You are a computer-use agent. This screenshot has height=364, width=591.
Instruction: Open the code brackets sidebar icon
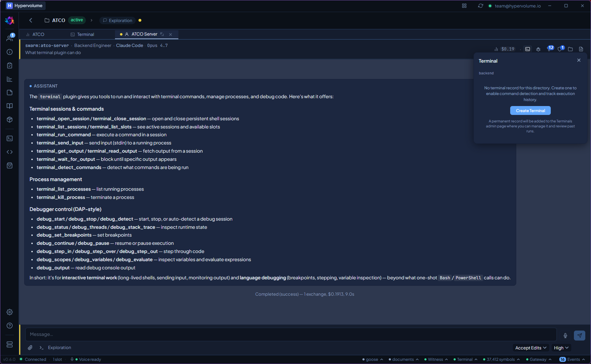[10, 152]
